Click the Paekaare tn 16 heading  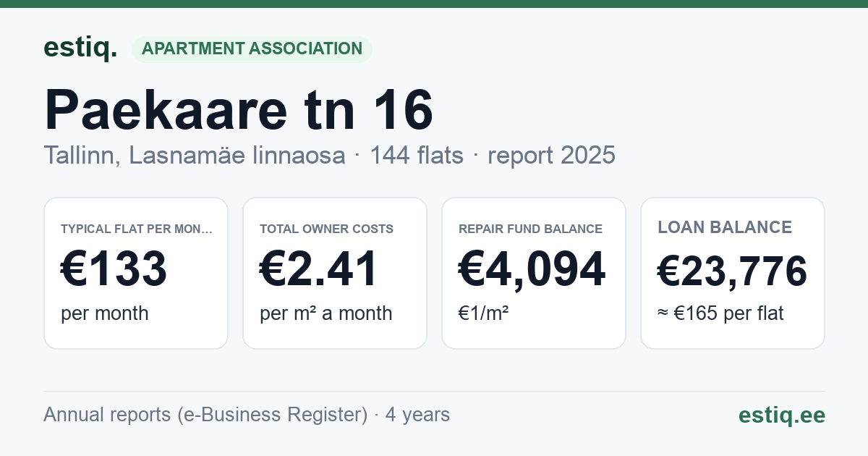239,109
